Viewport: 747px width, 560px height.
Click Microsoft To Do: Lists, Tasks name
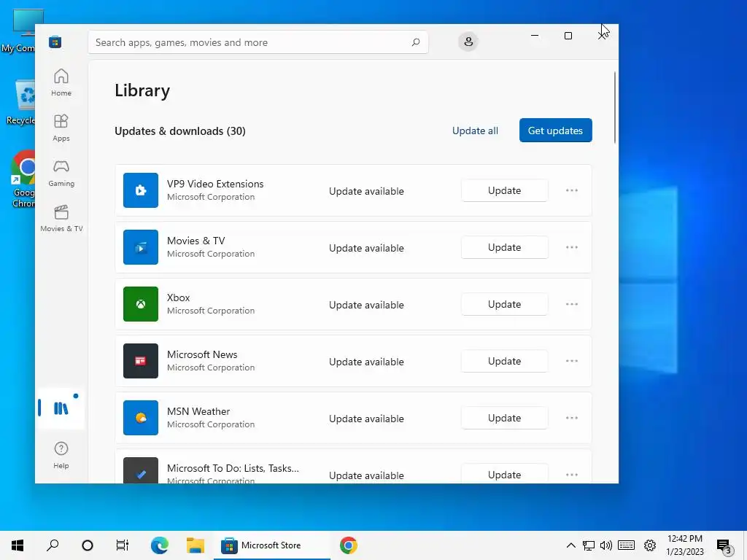(x=233, y=468)
